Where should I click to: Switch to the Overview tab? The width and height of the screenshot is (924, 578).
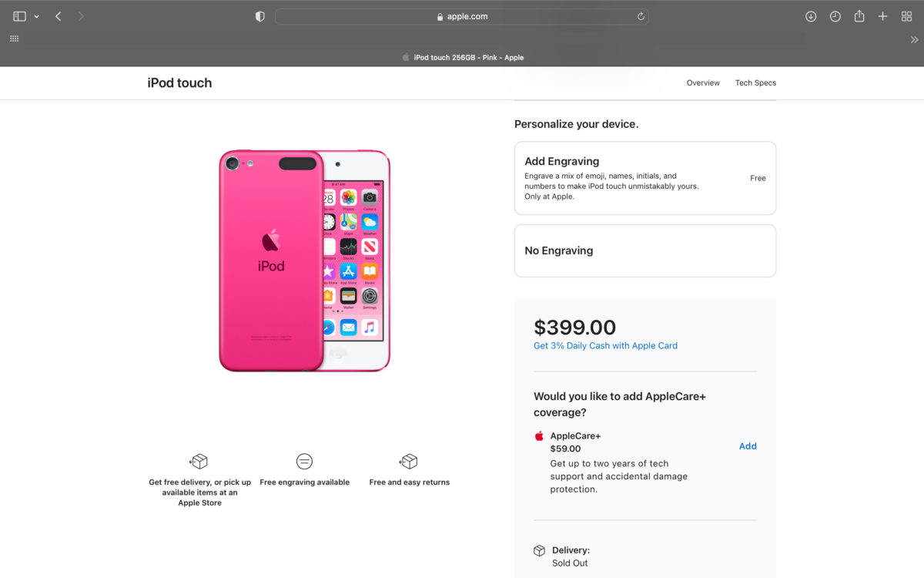coord(703,83)
